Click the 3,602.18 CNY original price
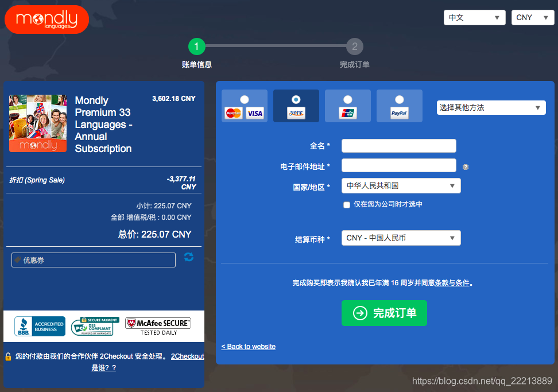The height and width of the screenshot is (392, 558). click(174, 99)
